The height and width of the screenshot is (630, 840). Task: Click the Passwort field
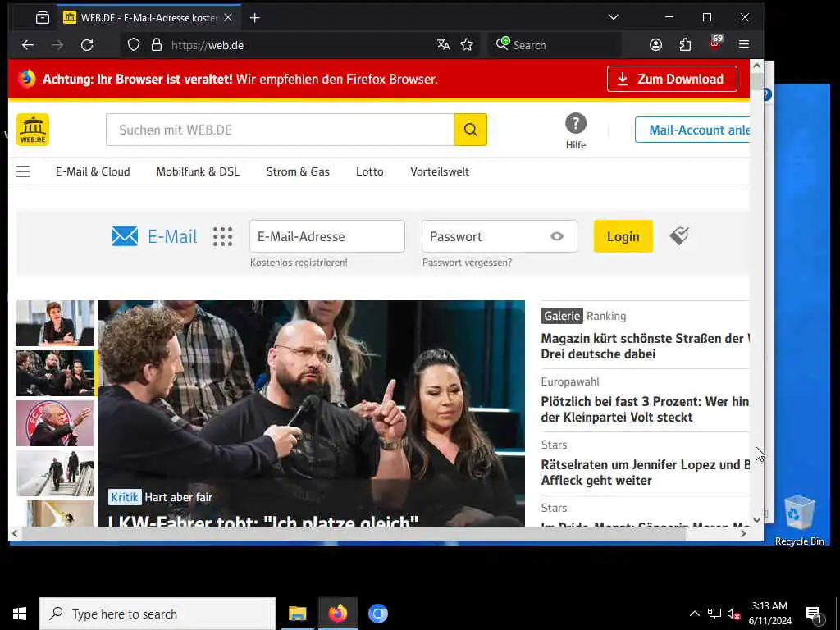tap(500, 236)
